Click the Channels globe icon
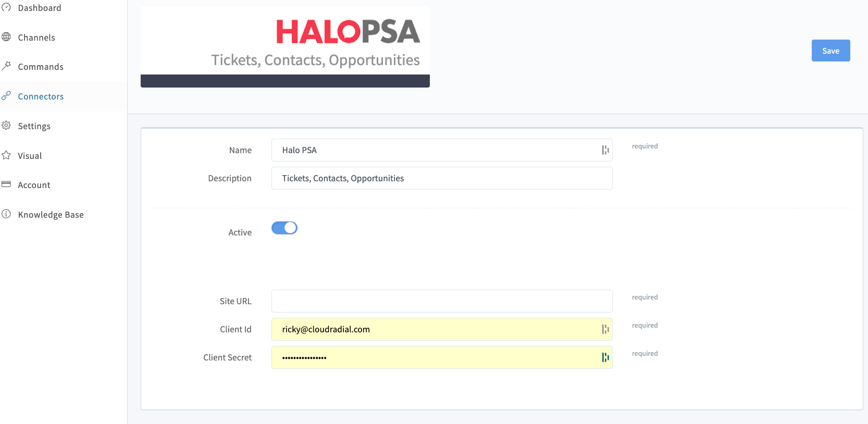Image resolution: width=868 pixels, height=424 pixels. [6, 36]
